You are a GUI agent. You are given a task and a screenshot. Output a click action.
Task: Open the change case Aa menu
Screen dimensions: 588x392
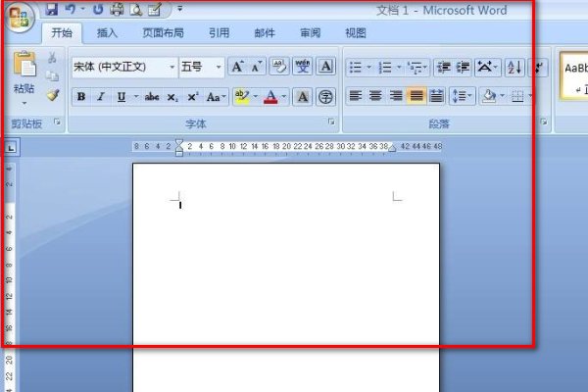[217, 97]
